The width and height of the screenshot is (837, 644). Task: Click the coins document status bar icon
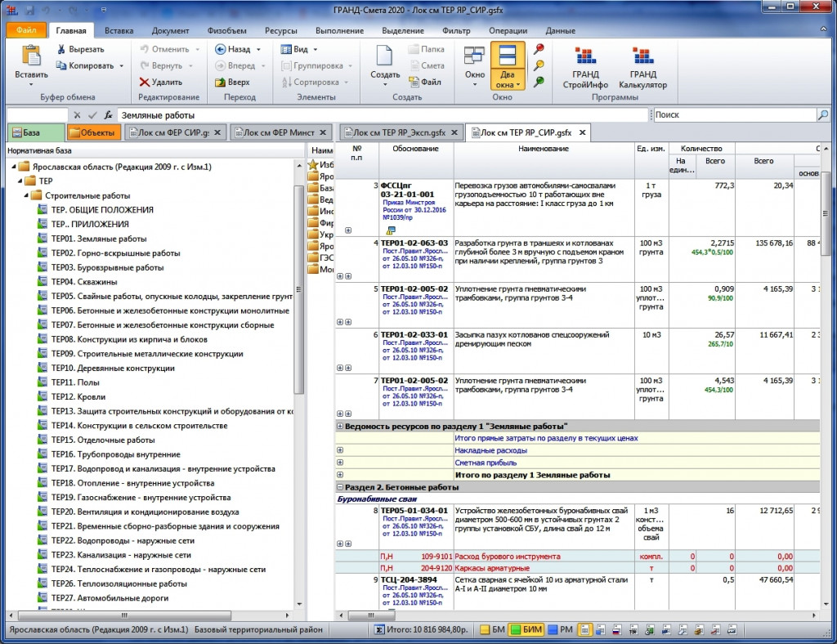[x=699, y=629]
